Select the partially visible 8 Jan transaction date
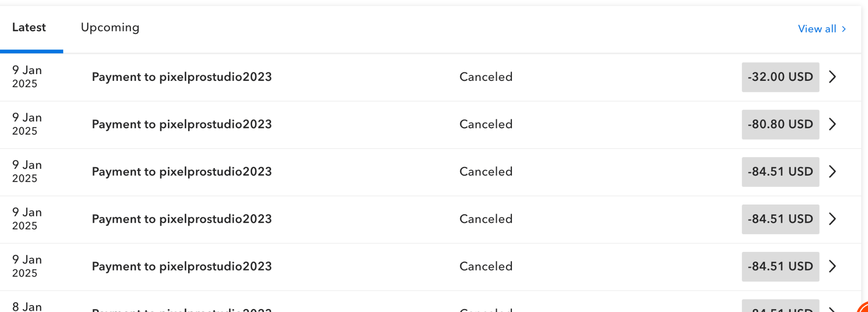 (27, 306)
